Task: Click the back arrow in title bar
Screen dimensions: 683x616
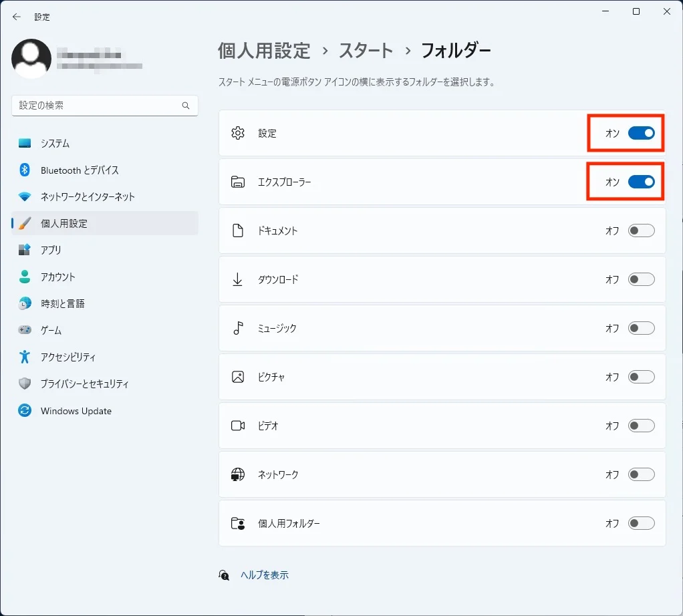Action: (x=17, y=17)
